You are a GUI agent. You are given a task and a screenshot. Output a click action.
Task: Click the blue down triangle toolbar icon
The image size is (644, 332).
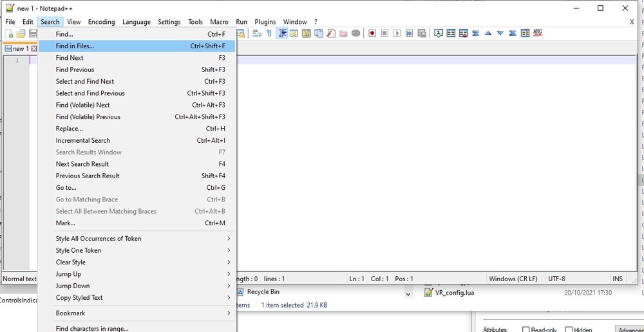tap(500, 33)
